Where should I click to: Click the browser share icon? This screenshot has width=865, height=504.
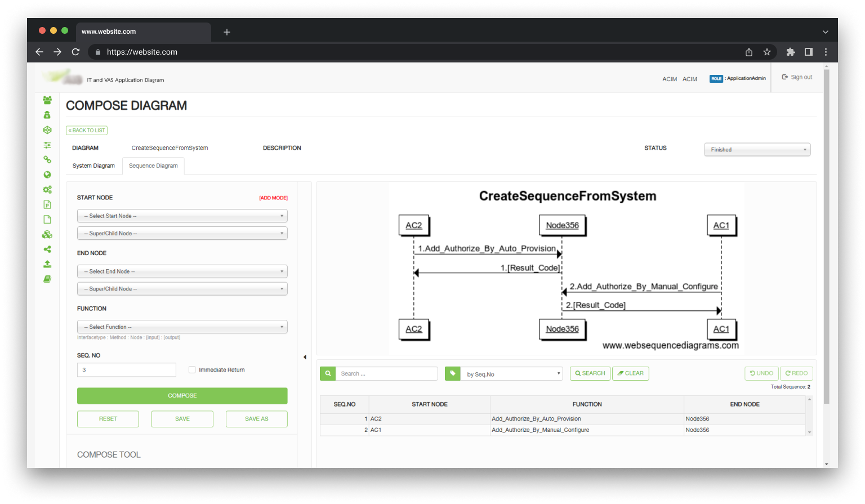(749, 52)
